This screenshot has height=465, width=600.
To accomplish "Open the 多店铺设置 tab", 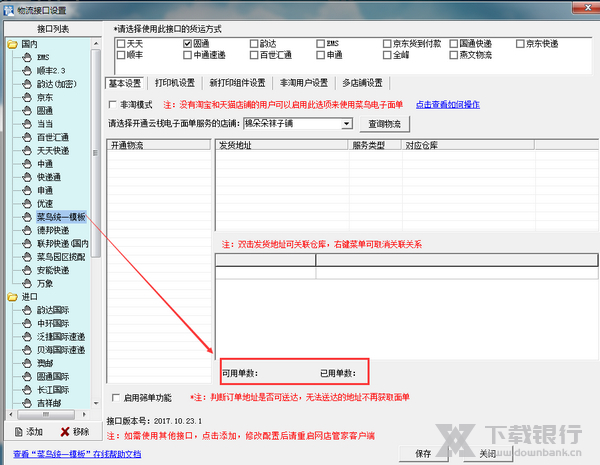I will (x=362, y=83).
